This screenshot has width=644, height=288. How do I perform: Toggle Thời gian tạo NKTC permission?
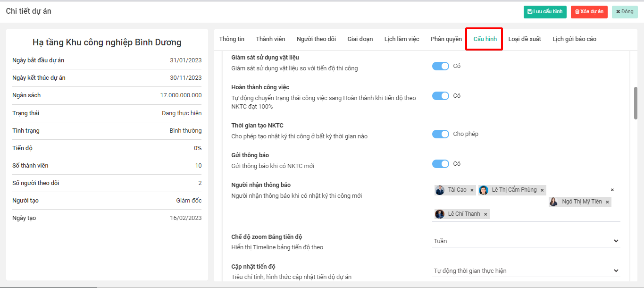[x=441, y=134]
